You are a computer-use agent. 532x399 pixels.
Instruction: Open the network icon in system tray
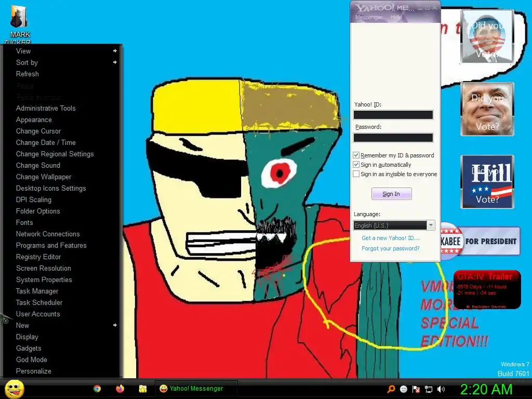point(429,389)
